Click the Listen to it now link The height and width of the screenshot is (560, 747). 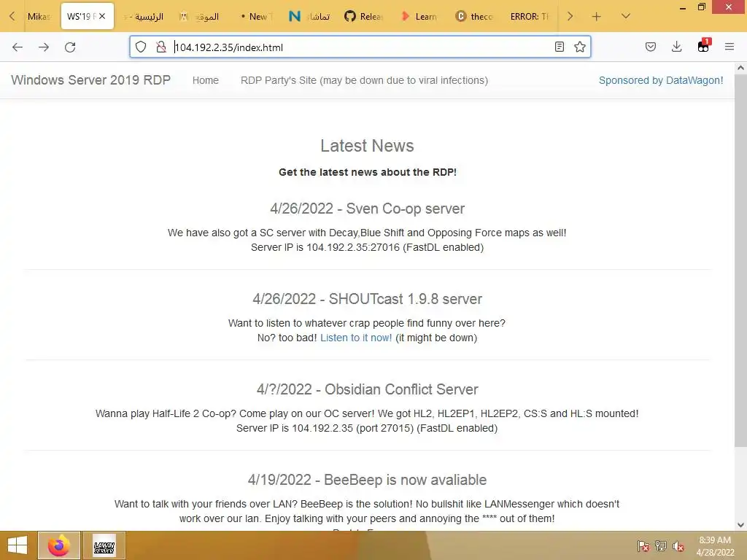point(356,338)
